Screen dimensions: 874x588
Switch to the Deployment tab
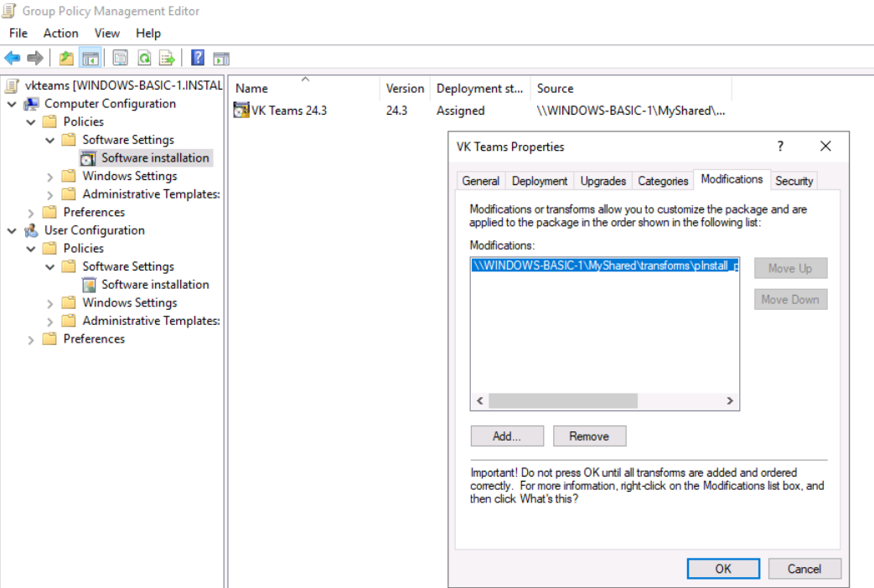coord(540,181)
